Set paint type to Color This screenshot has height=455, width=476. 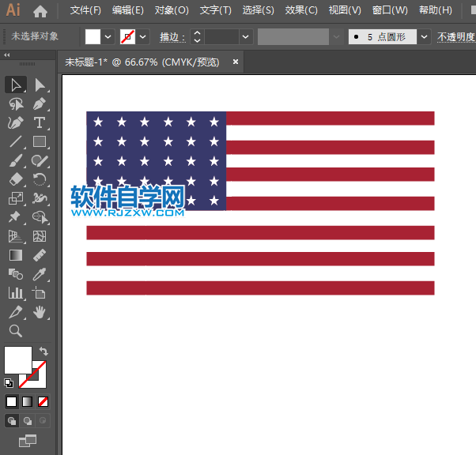[12, 401]
